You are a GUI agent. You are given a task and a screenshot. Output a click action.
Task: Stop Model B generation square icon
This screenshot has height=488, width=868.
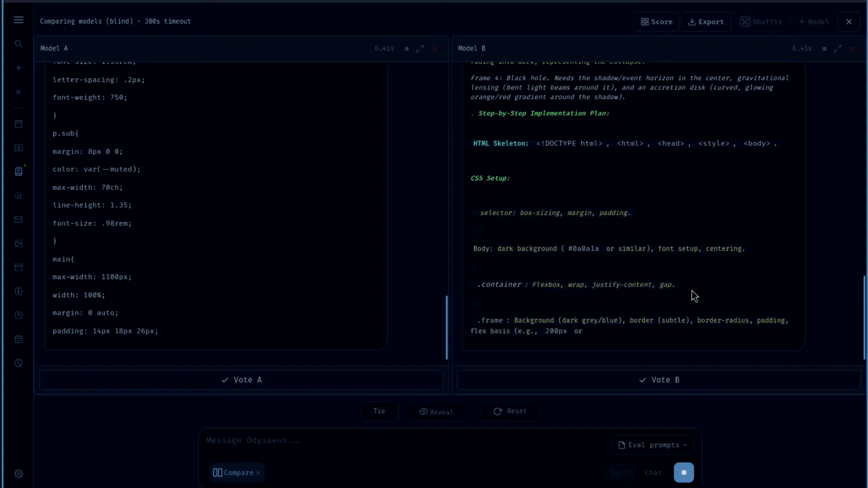click(824, 49)
